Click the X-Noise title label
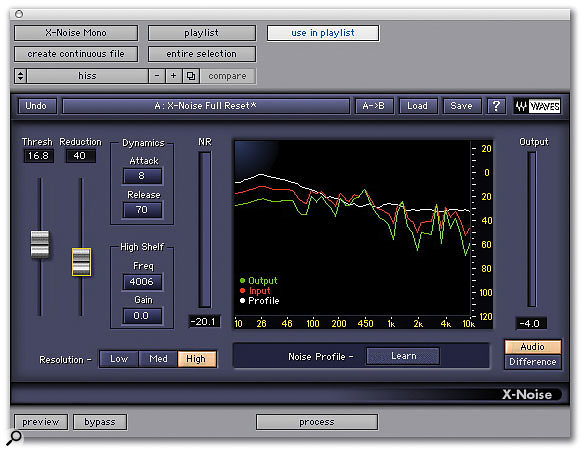Viewport: 584px width, 452px height. point(527,394)
